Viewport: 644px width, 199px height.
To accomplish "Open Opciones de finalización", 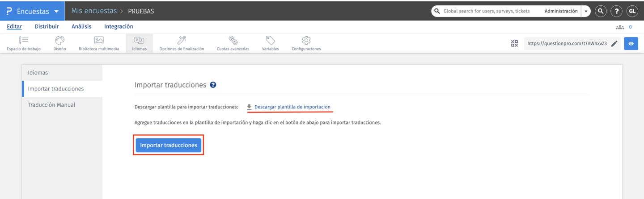I will 182,43.
